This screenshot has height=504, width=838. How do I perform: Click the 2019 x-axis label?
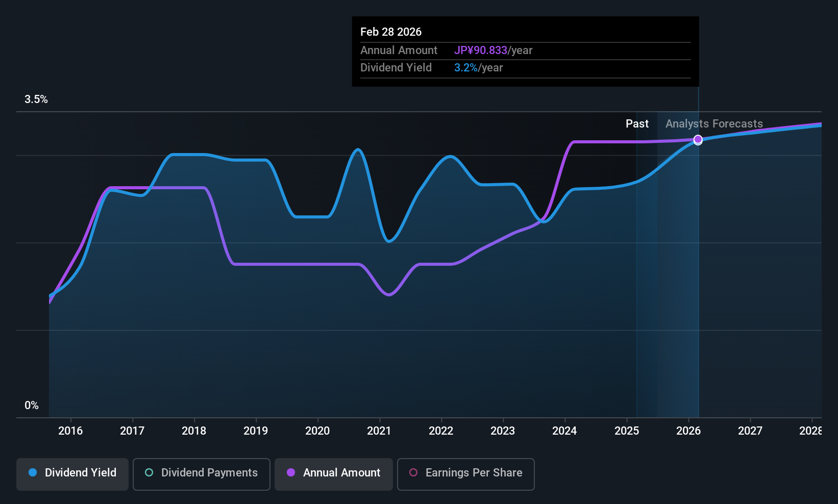(256, 431)
